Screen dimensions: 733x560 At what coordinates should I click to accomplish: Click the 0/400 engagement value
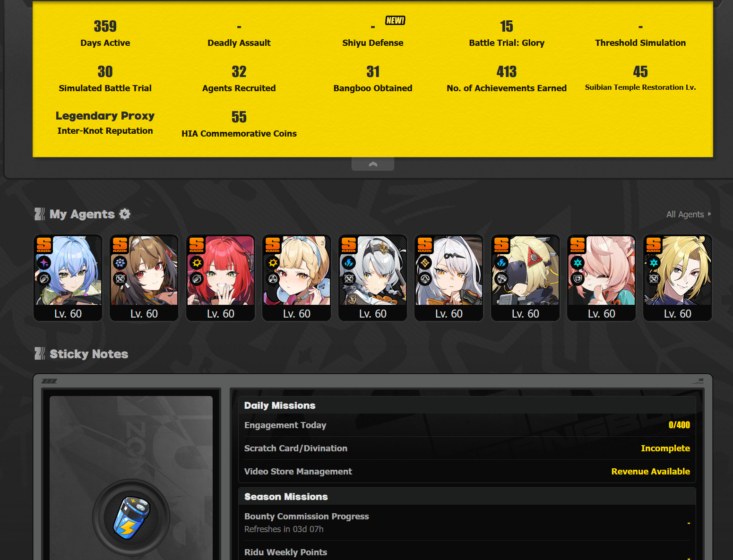[679, 425]
